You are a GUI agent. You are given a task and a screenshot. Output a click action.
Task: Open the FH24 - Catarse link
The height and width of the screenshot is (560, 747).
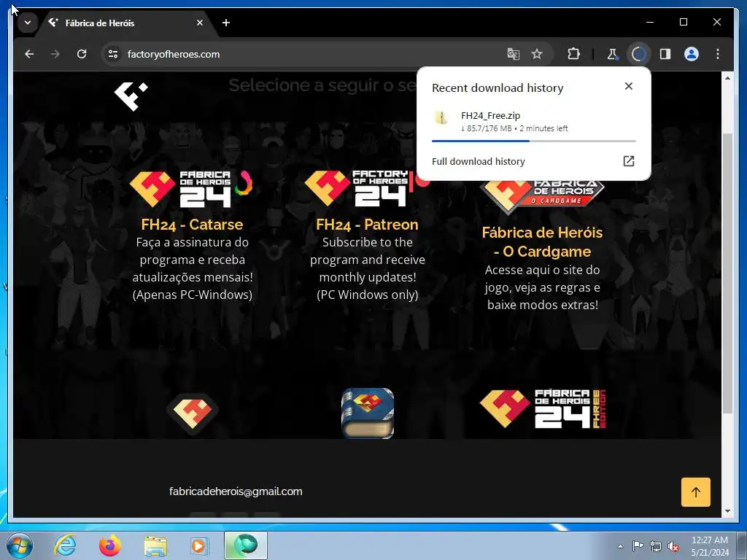click(x=192, y=225)
